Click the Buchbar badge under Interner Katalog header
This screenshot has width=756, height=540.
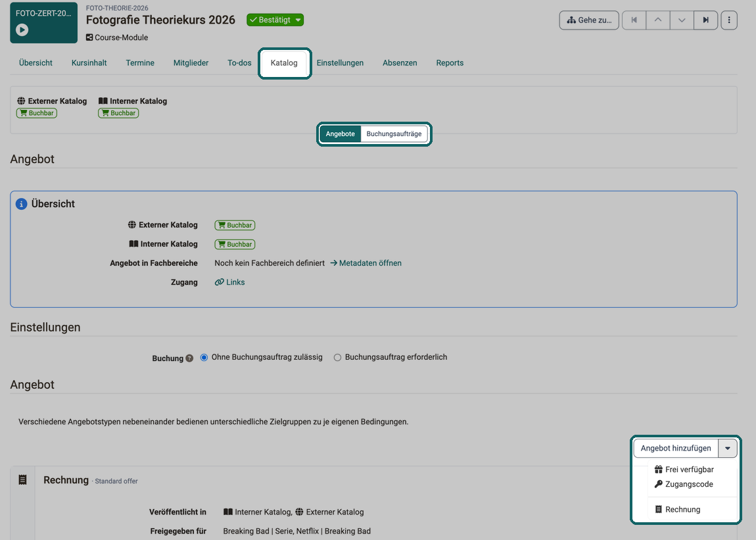point(118,113)
